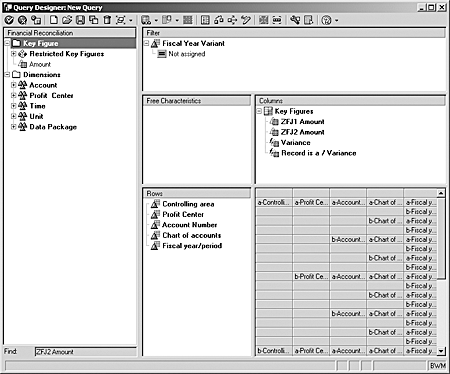Click the 'Quit and discard changes' X icon
Screen dimensions: 450x374
22,20
